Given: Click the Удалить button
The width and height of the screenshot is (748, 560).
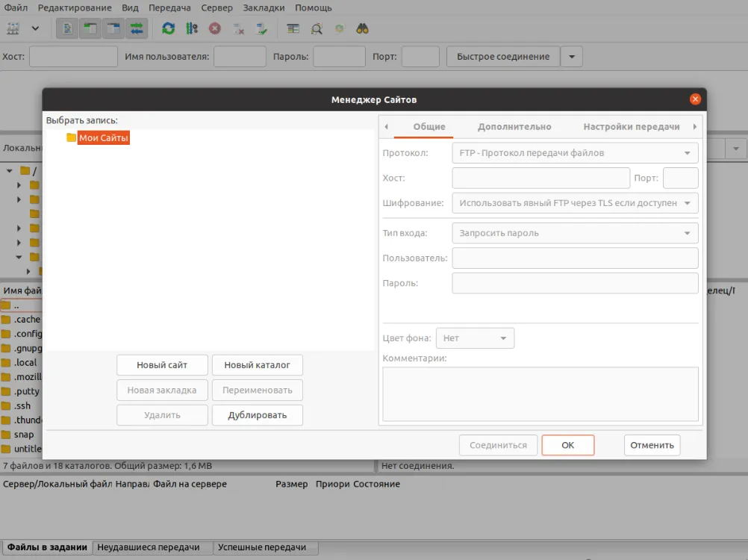Looking at the screenshot, I should tap(162, 415).
